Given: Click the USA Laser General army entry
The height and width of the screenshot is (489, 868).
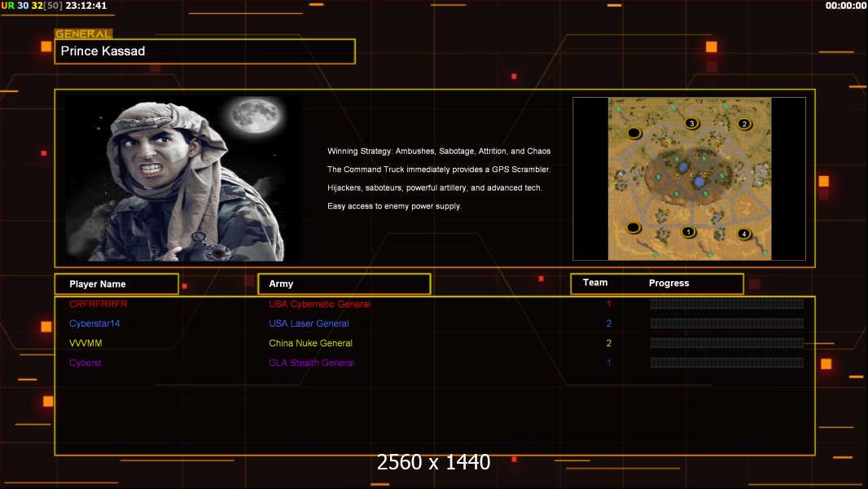Looking at the screenshot, I should coord(309,324).
